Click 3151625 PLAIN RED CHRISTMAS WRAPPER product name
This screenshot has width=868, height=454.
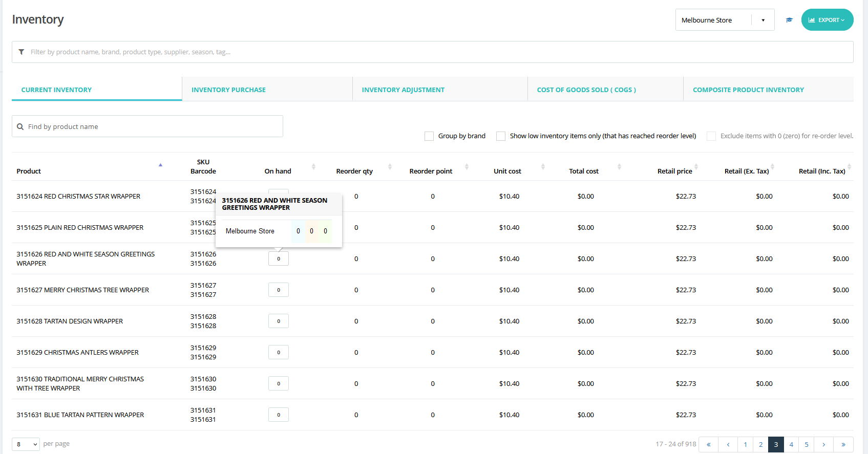pyautogui.click(x=80, y=227)
